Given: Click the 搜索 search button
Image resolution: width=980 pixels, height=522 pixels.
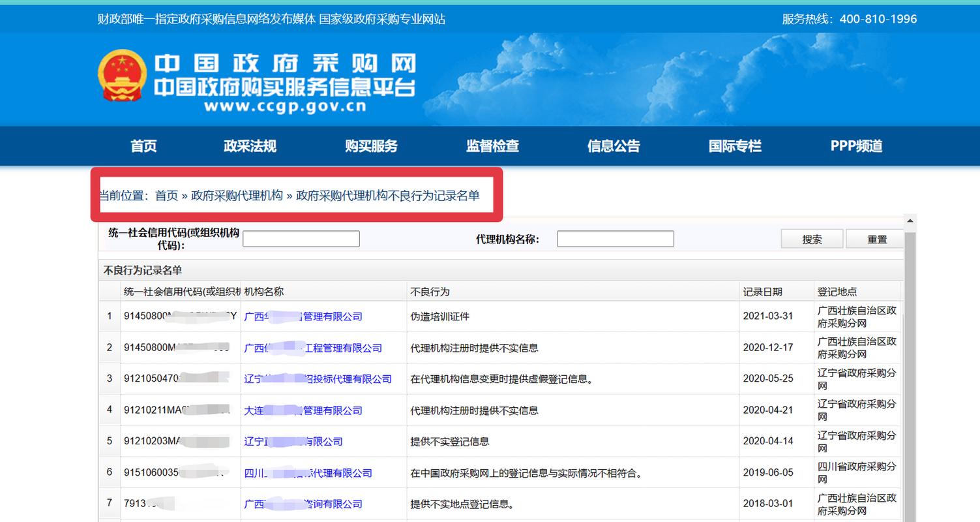Looking at the screenshot, I should coord(812,239).
